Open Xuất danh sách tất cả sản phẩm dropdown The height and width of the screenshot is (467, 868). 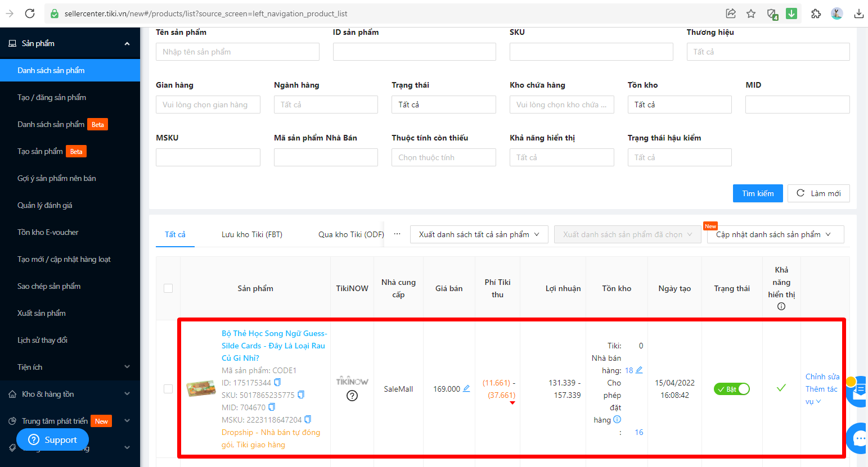point(479,234)
